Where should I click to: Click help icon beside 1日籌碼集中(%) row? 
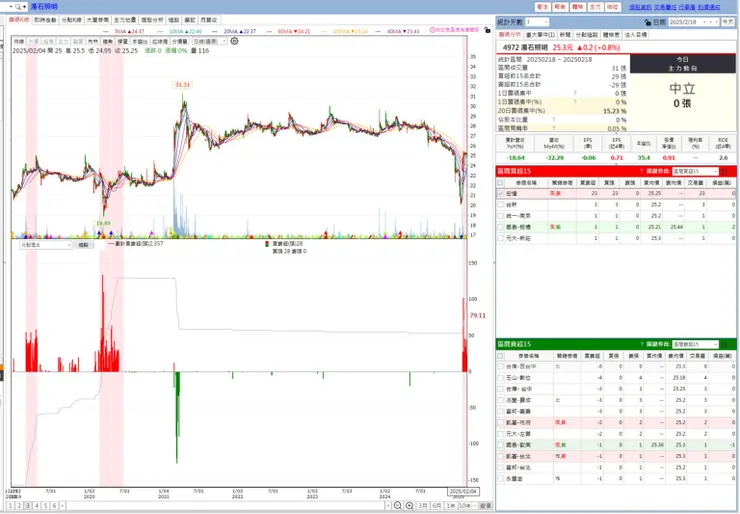575,101
